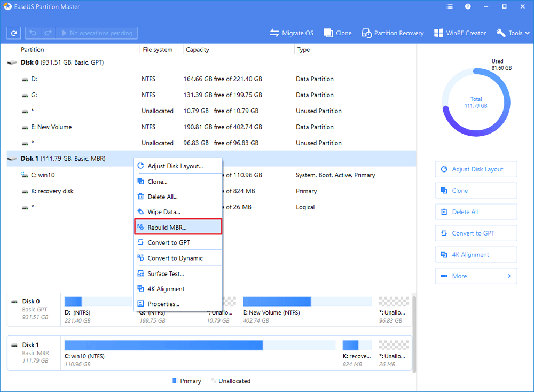
Task: Open the Migrate OS tool
Action: point(292,33)
